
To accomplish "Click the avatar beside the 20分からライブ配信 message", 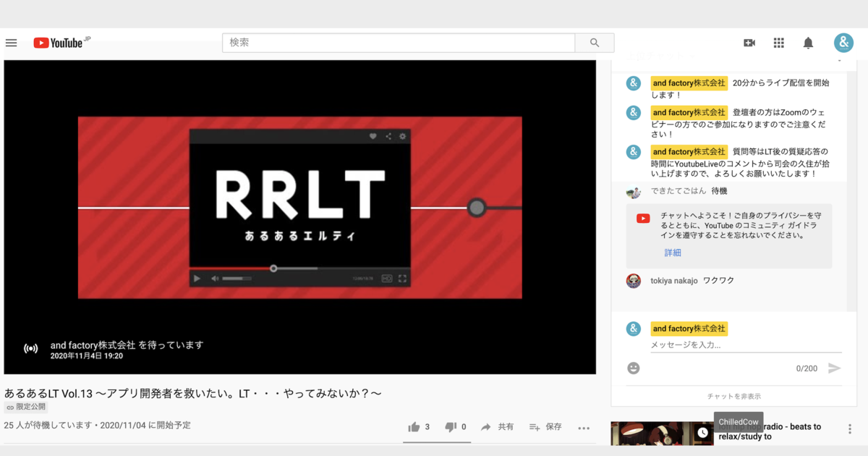I will (634, 83).
